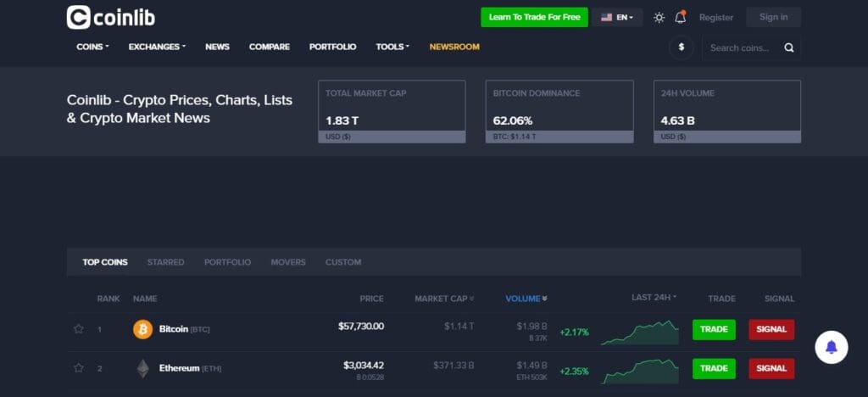Open the COMPARE page
The height and width of the screenshot is (397, 868).
[x=269, y=47]
